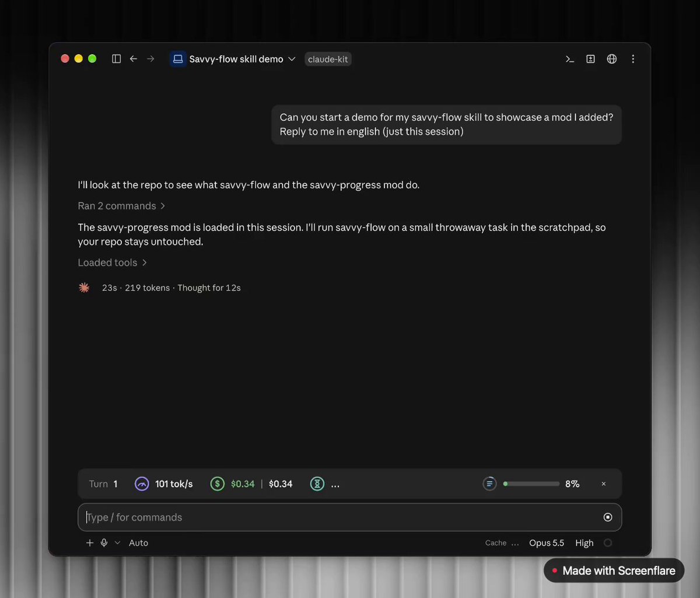This screenshot has height=598, width=700.
Task: Click the Cache status indicator
Action: (502, 543)
